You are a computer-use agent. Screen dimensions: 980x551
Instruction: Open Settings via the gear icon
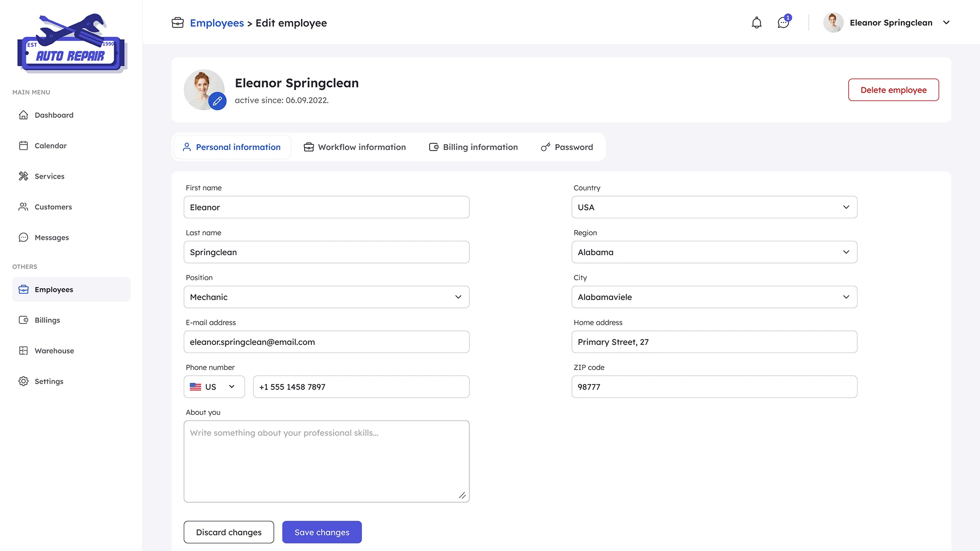(x=23, y=381)
